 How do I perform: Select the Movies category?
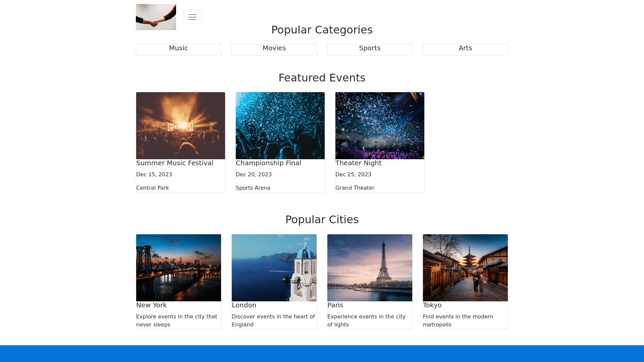point(274,50)
